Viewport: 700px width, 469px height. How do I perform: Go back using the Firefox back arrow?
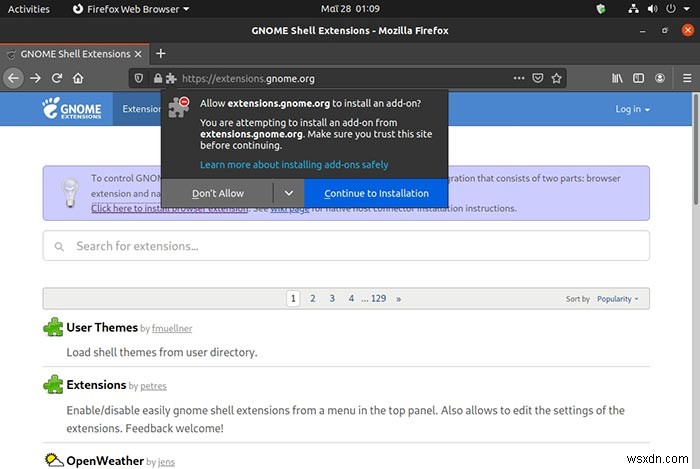click(13, 79)
